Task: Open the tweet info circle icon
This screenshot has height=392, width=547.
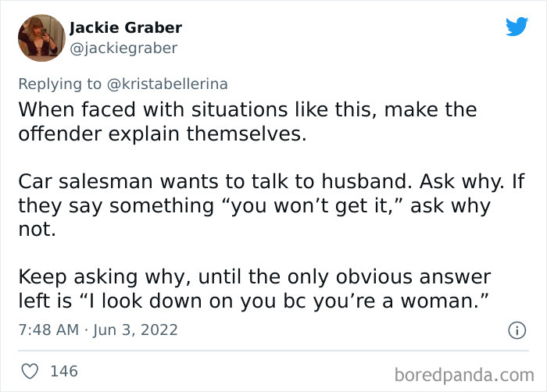Action: point(517,330)
